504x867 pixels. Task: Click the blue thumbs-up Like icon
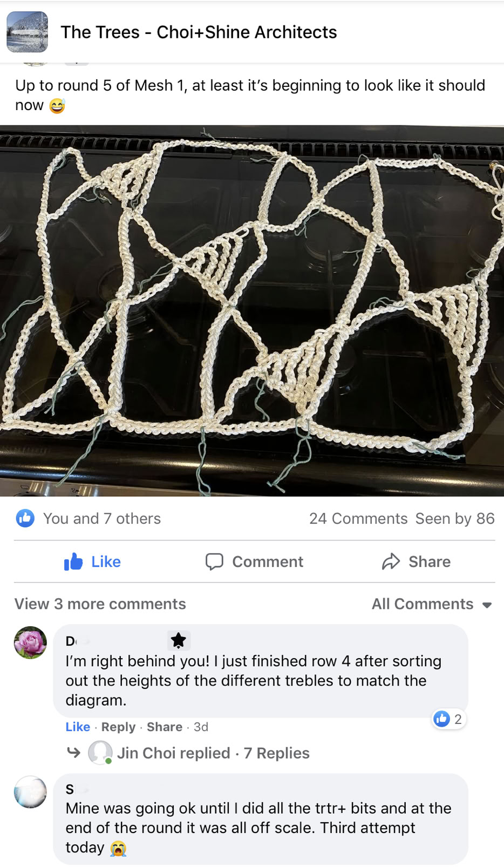(73, 561)
